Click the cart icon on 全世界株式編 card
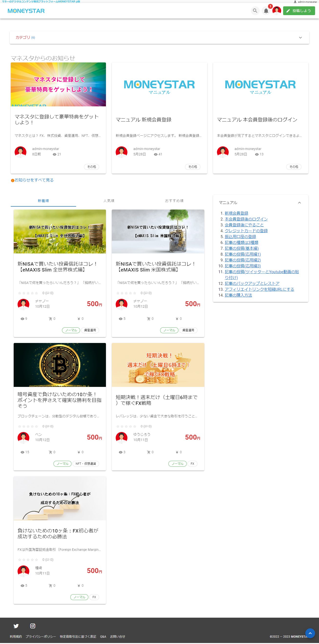This screenshot has height=644, width=319. tap(50, 319)
